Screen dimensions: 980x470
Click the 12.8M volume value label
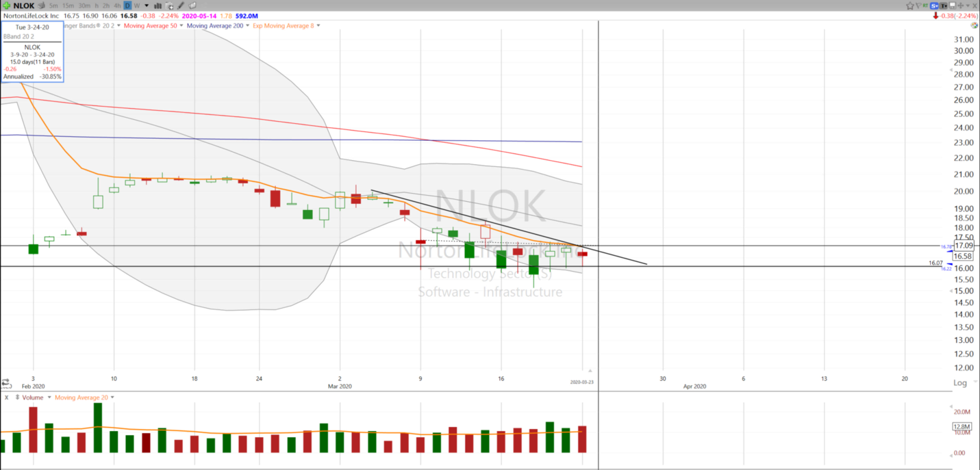962,427
